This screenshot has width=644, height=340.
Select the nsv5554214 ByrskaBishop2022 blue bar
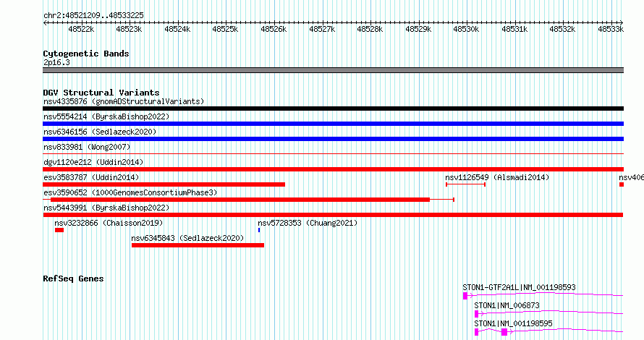pyautogui.click(x=333, y=124)
